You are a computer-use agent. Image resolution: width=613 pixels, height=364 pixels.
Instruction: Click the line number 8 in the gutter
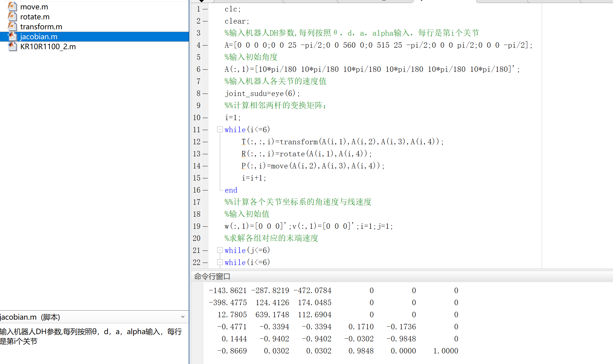[x=198, y=94]
